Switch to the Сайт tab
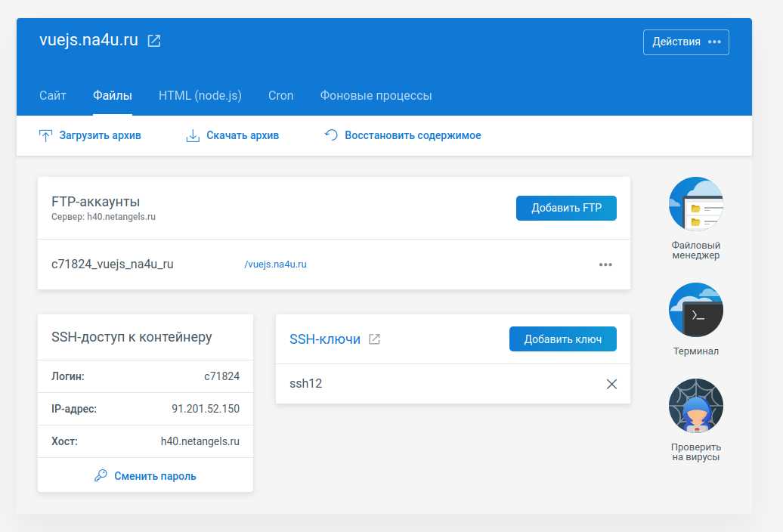 click(x=53, y=95)
